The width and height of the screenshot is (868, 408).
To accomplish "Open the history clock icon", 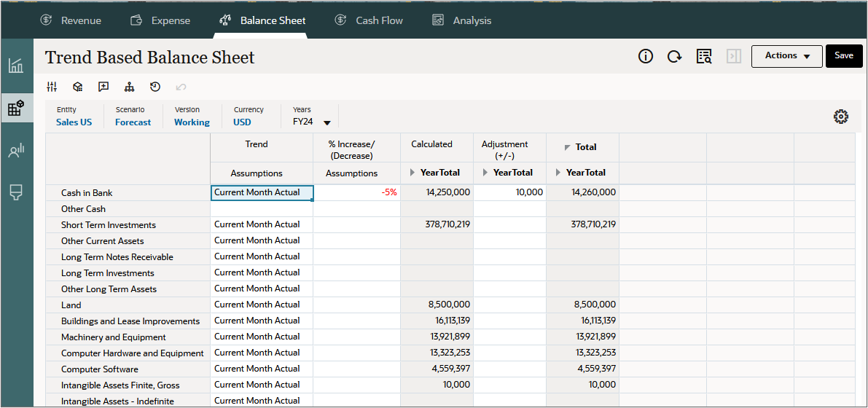I will 155,87.
